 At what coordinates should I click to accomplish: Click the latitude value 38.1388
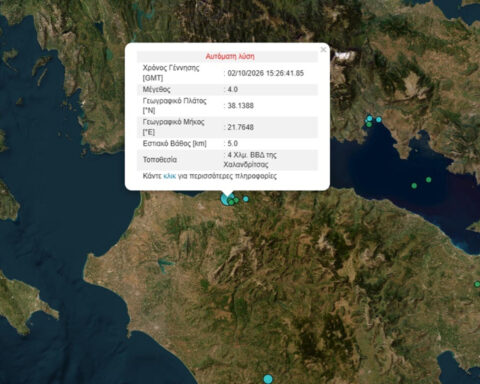point(241,106)
